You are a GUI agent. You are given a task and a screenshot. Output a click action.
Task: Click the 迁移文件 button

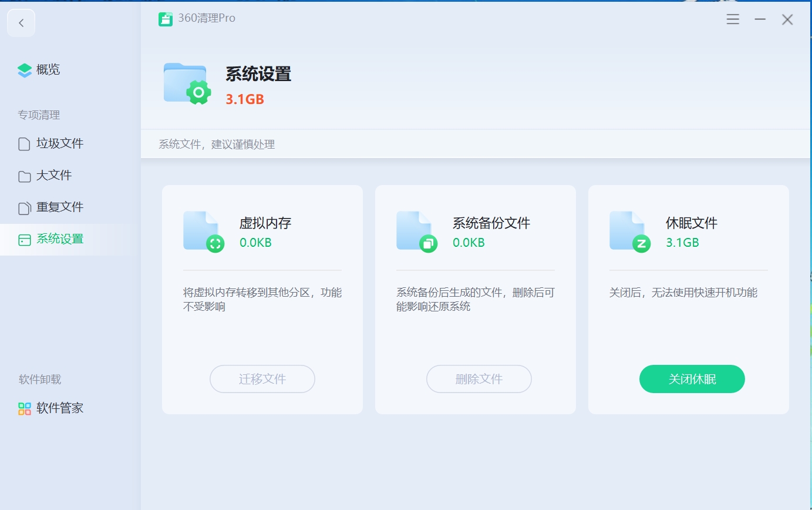tap(262, 379)
